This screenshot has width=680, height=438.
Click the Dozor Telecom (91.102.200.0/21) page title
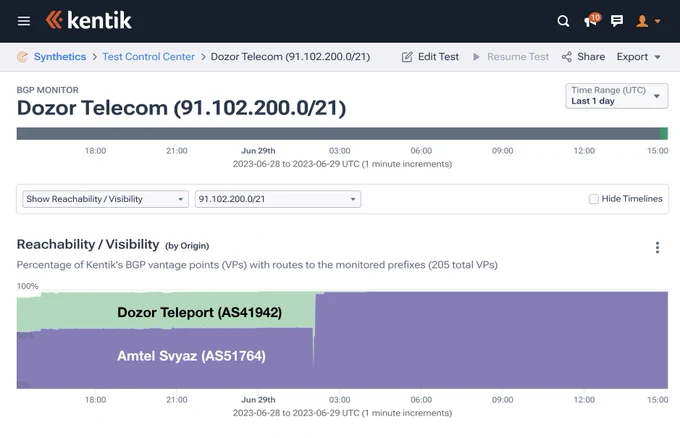click(x=181, y=108)
